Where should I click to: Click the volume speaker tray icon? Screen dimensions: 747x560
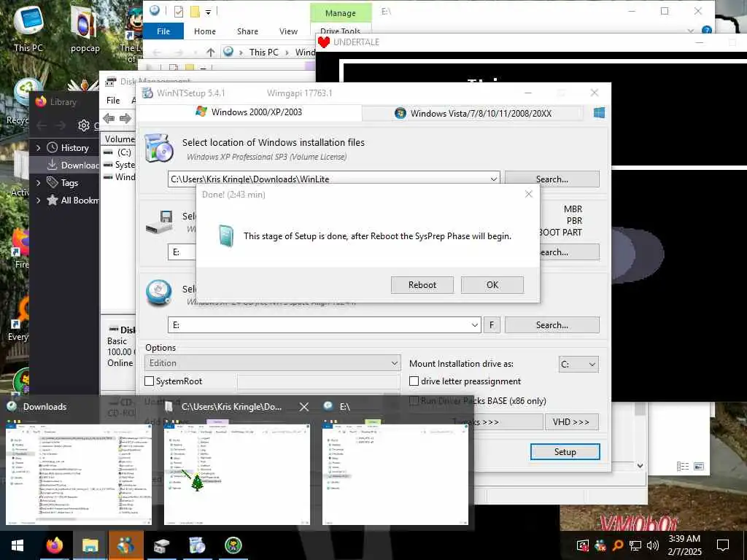(652, 545)
